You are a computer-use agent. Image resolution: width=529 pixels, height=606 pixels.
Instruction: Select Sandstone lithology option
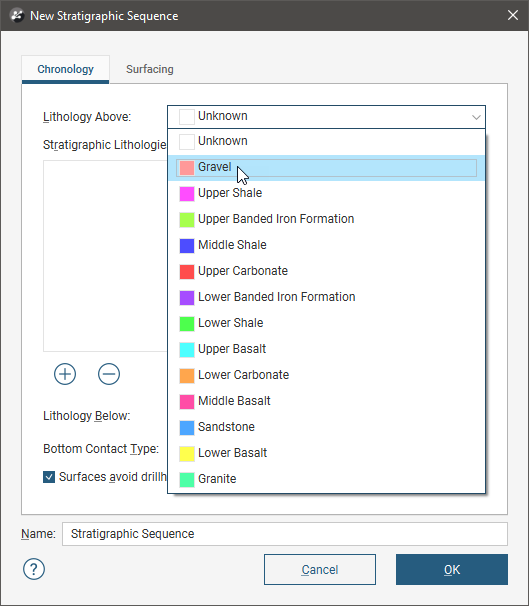click(x=326, y=427)
